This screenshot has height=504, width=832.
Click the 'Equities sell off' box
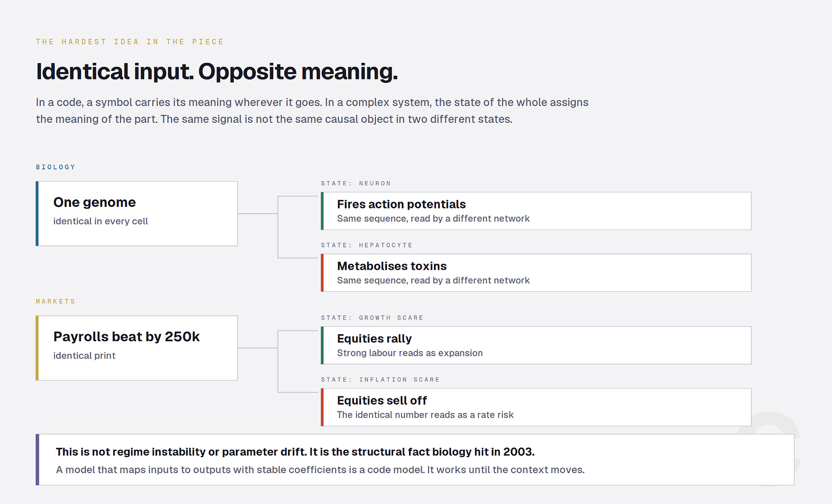536,407
